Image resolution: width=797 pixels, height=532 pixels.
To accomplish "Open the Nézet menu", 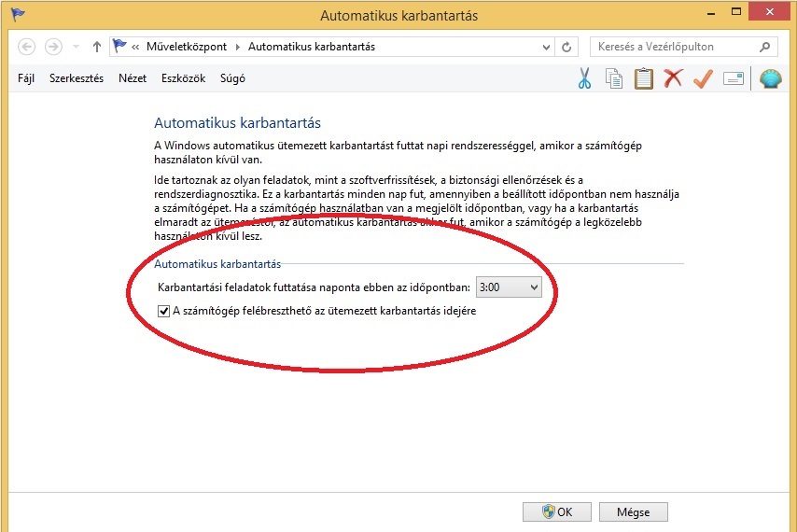I will click(x=133, y=78).
